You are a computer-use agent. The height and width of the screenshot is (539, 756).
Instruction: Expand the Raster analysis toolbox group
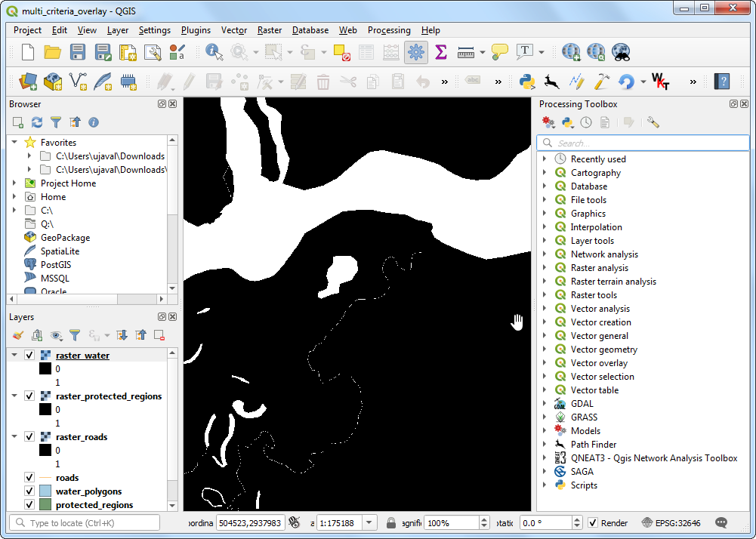pyautogui.click(x=544, y=268)
